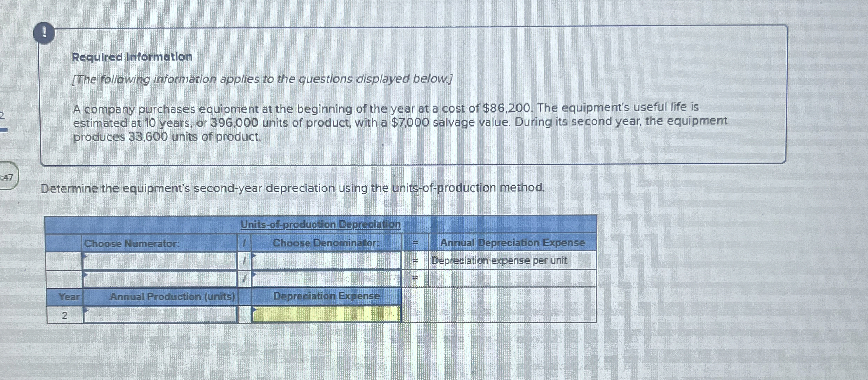Click the underlined number 2 at left edge
Image resolution: width=868 pixels, height=380 pixels.
point(2,115)
